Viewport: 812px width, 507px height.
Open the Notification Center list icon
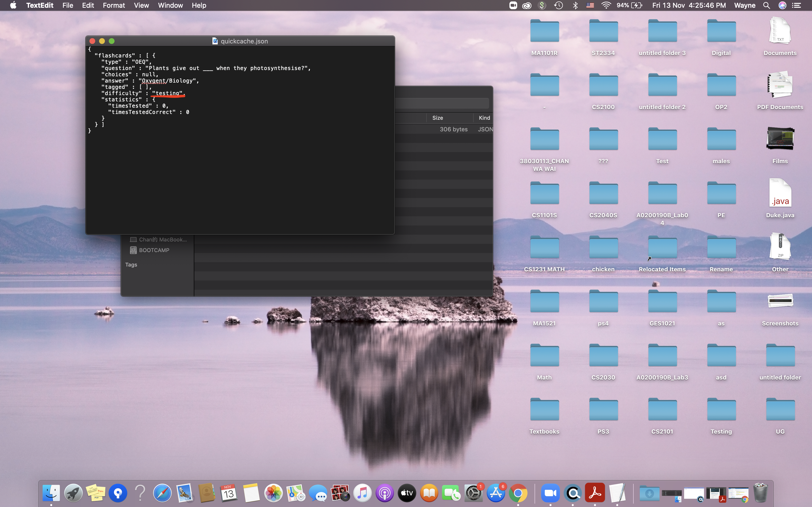pos(797,5)
